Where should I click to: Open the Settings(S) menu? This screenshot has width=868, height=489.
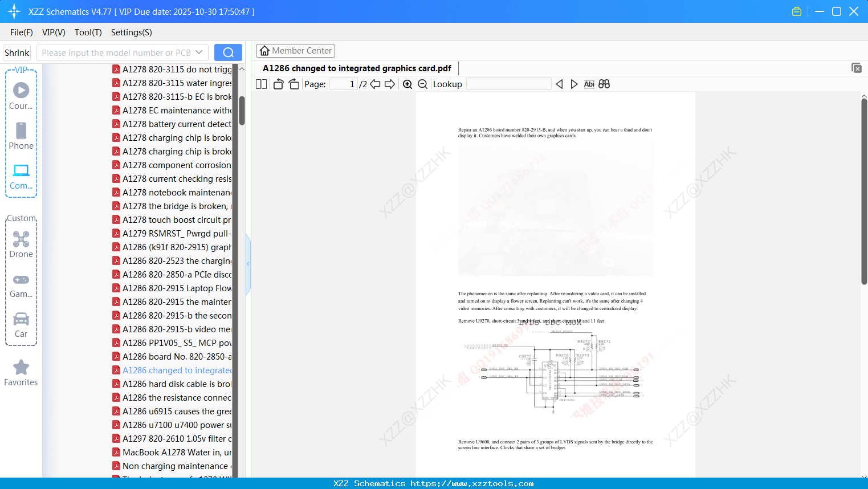click(x=132, y=32)
